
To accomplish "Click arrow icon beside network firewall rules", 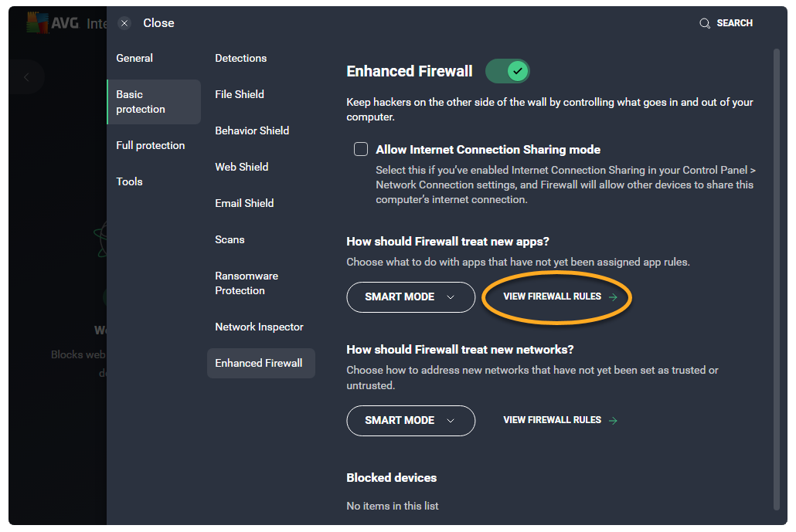I will pos(614,420).
